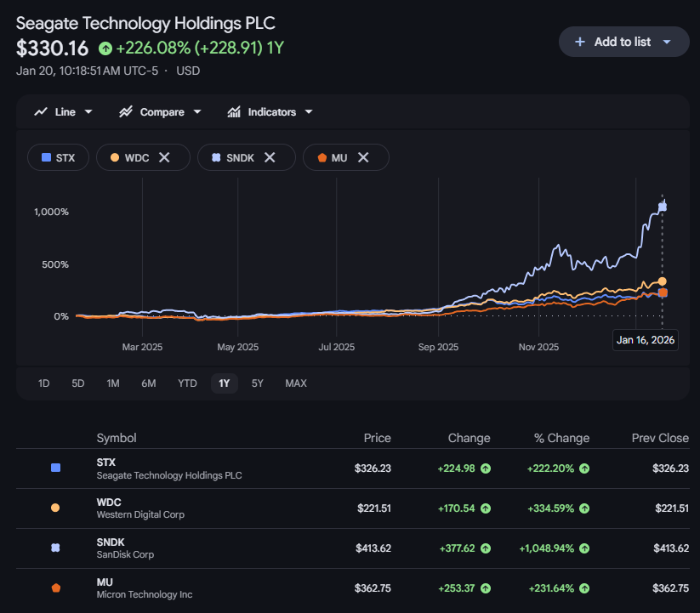This screenshot has height=613, width=700.
Task: Select the MAX time range
Action: (296, 383)
